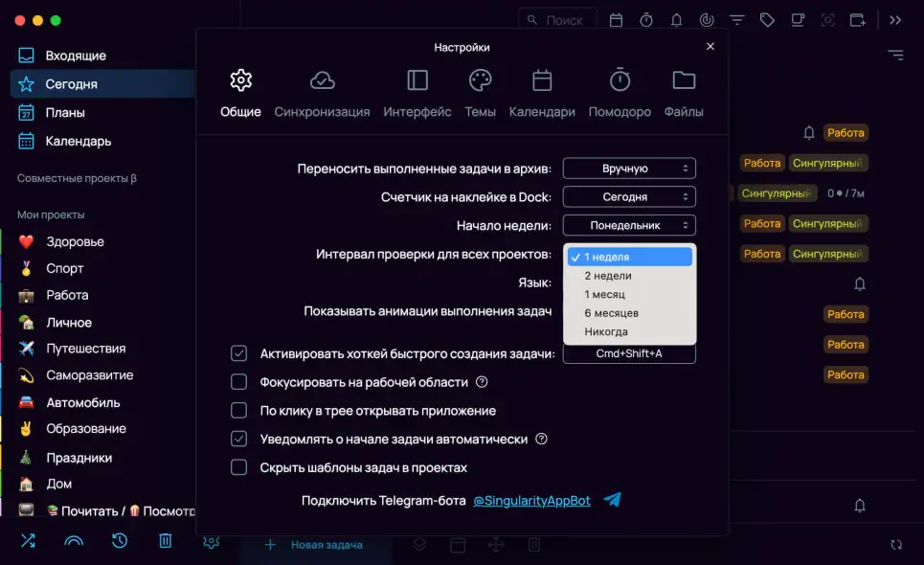
Task: Open week start dropdown "Понедельник"
Action: click(x=629, y=225)
